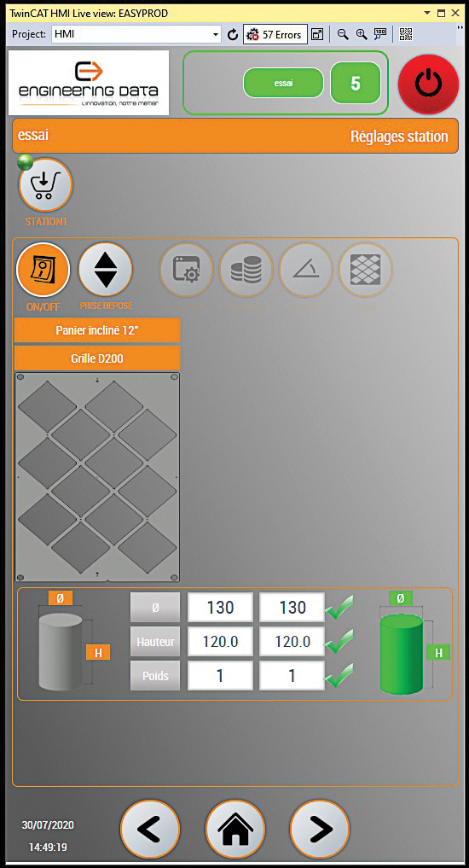Image resolution: width=469 pixels, height=868 pixels.
Task: Open the STATION1 cart icon
Action: pyautogui.click(x=46, y=185)
